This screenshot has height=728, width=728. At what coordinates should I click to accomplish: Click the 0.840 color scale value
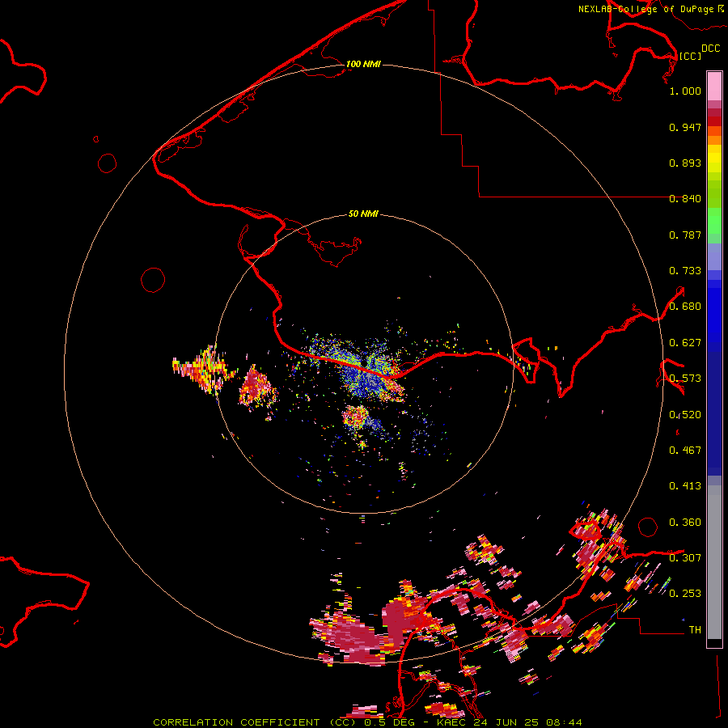coord(685,199)
